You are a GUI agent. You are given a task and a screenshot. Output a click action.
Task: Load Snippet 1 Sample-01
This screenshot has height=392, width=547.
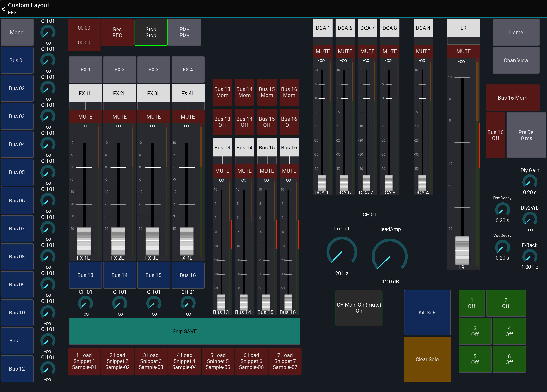point(84,361)
